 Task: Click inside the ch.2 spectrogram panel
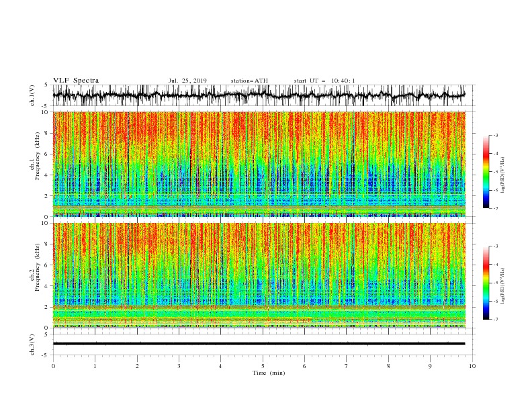tap(259, 275)
